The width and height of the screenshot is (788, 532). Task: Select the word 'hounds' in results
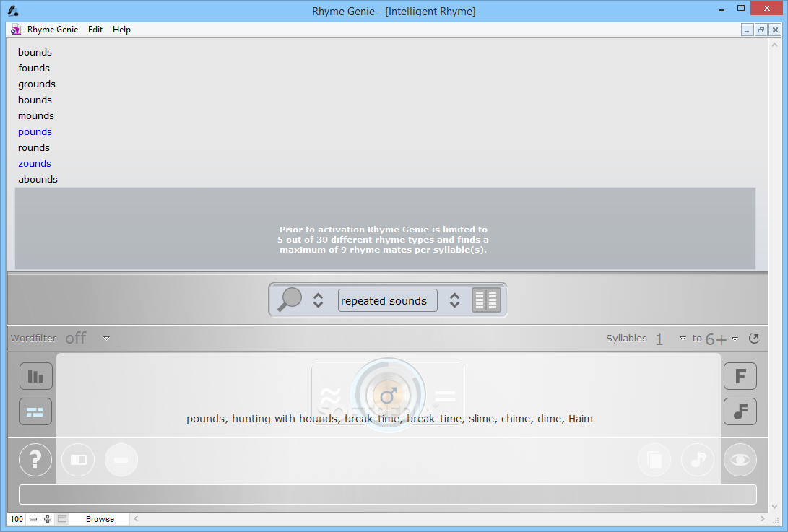click(35, 100)
